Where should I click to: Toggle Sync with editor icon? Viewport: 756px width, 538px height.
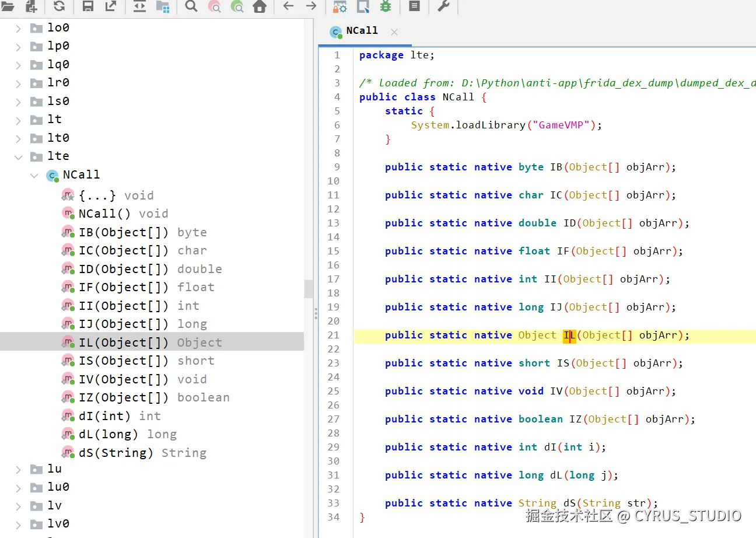pos(139,6)
